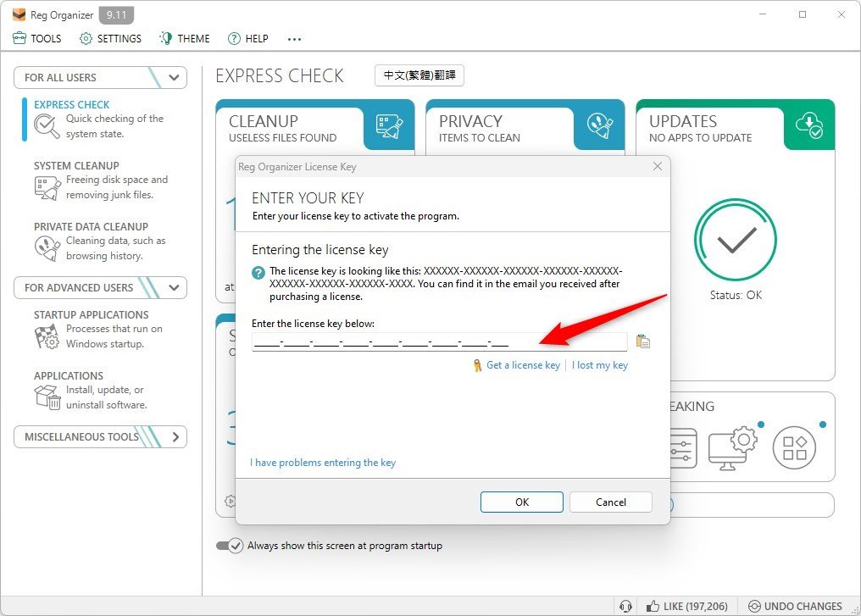Click the Get a license key keys icon
The height and width of the screenshot is (616, 861).
pos(477,365)
